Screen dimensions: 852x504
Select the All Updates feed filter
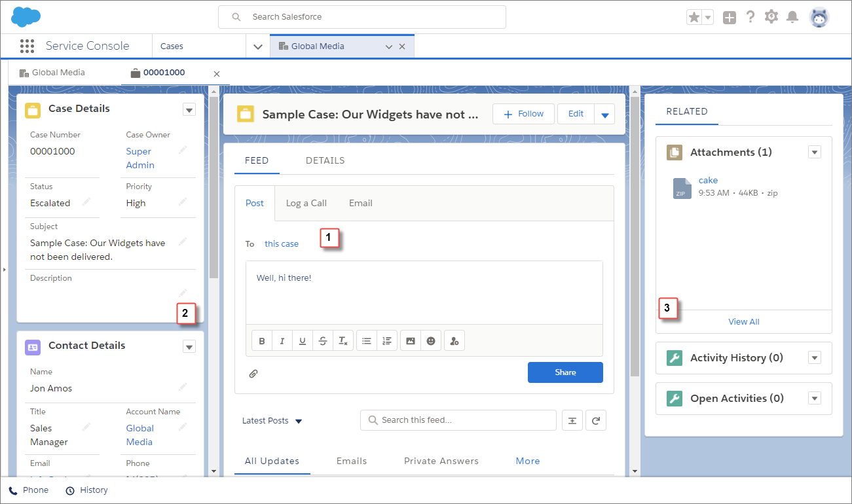click(x=272, y=461)
